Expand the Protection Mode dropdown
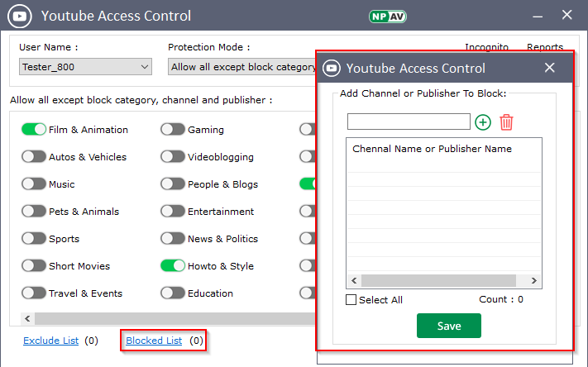The width and height of the screenshot is (588, 367). pyautogui.click(x=241, y=67)
